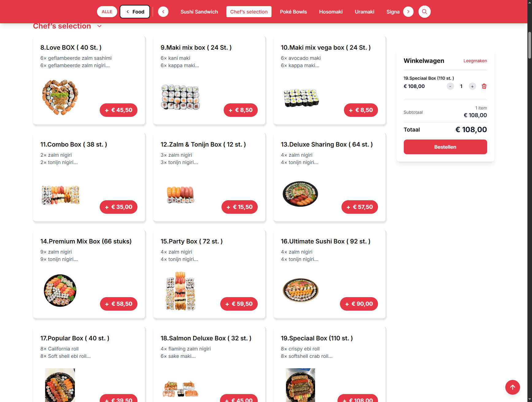Image resolution: width=532 pixels, height=402 pixels.
Task: Open the search magnifier icon
Action: (x=425, y=12)
